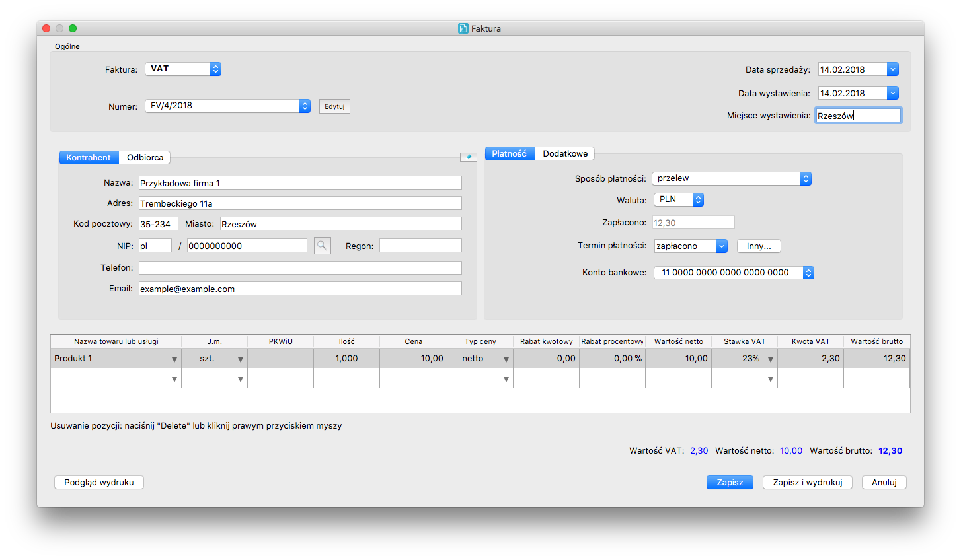Open Termin płatności zapłacono dropdown
Screen dimensions: 961x560
point(722,246)
